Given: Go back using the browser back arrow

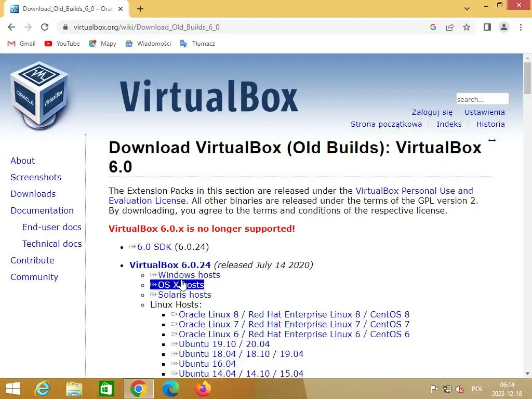Looking at the screenshot, I should pos(11,27).
